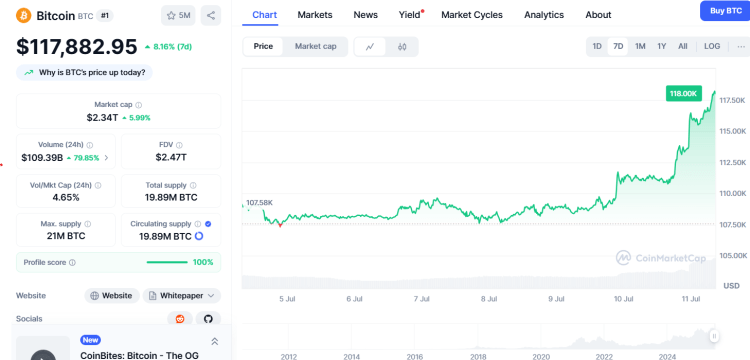Add Bitcoin to watchlist via star button

click(x=178, y=15)
